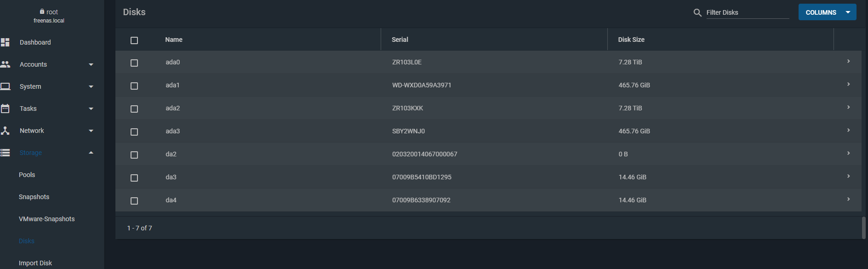Expand the Accounts menu arrow
This screenshot has width=868, height=269.
91,65
